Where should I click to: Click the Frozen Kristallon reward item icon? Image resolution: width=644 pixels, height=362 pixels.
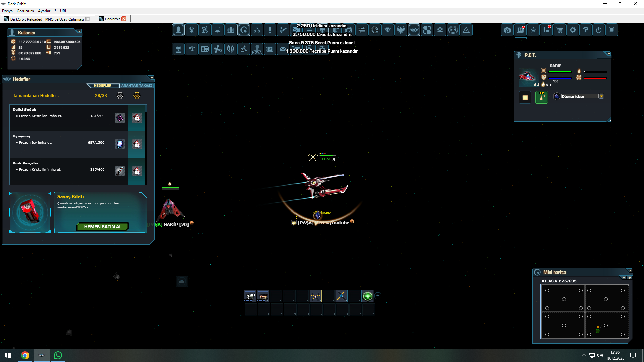coord(120,118)
